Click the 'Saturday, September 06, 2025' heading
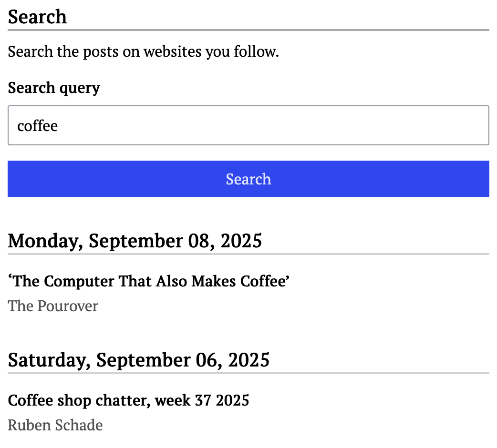497x448 pixels. [x=139, y=360]
